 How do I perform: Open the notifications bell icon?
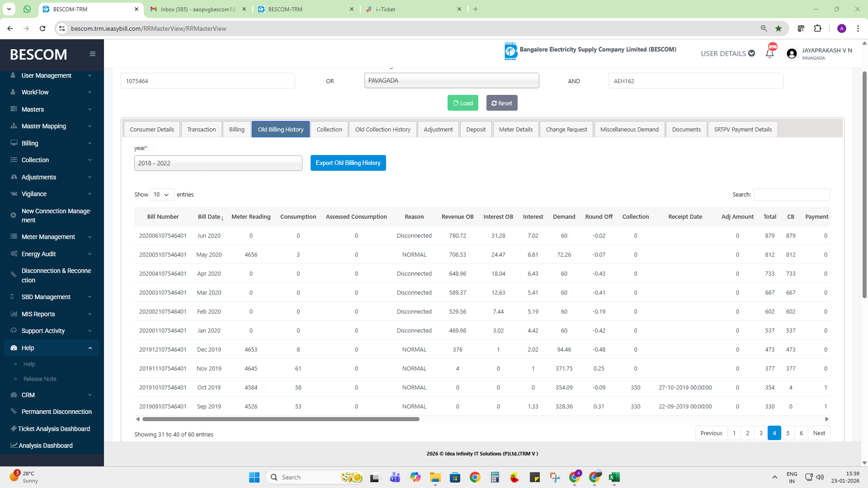pyautogui.click(x=769, y=53)
